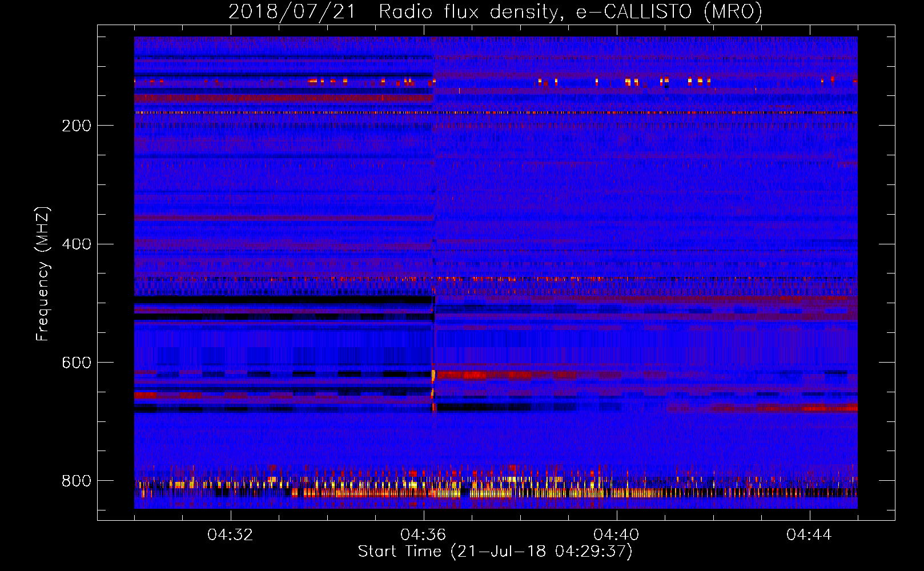Click the 600 frequency tick label

coord(77,363)
